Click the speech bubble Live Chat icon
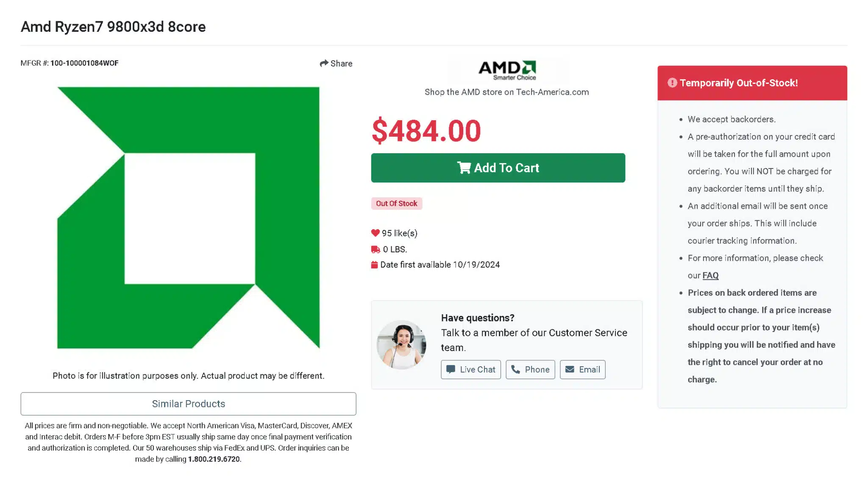The height and width of the screenshot is (484, 868). point(451,369)
